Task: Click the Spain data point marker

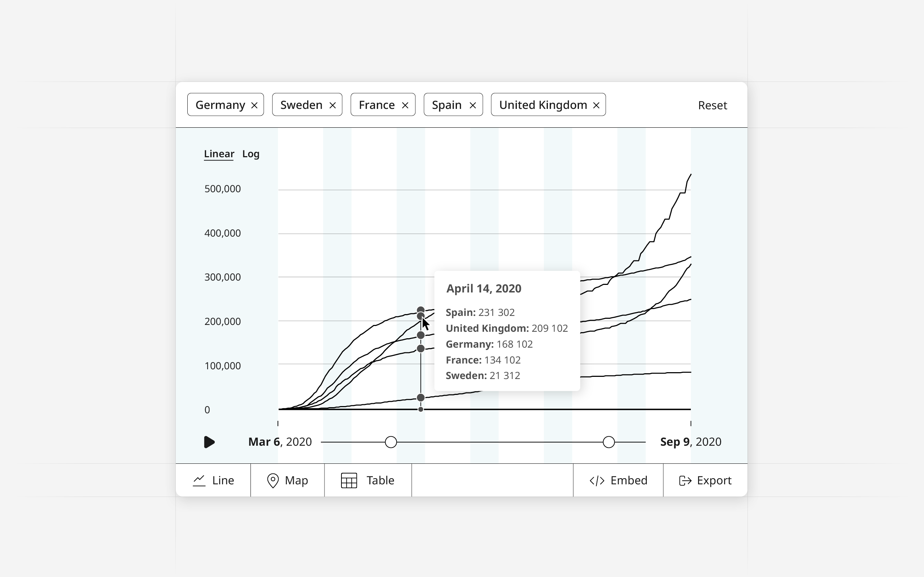Action: [x=420, y=309]
